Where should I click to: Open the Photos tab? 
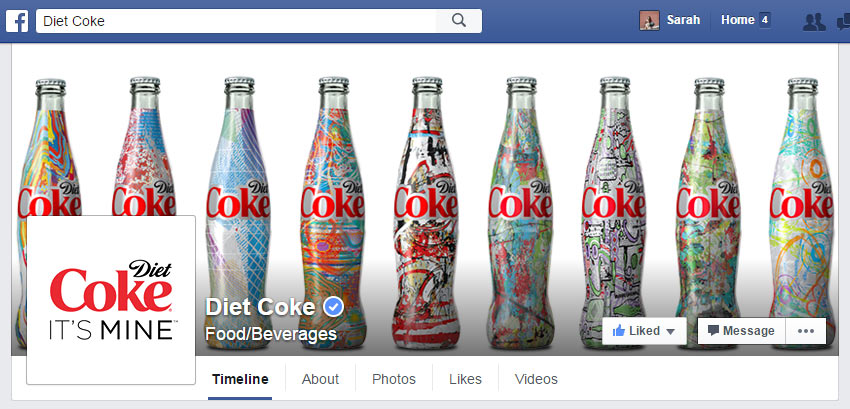coord(394,379)
